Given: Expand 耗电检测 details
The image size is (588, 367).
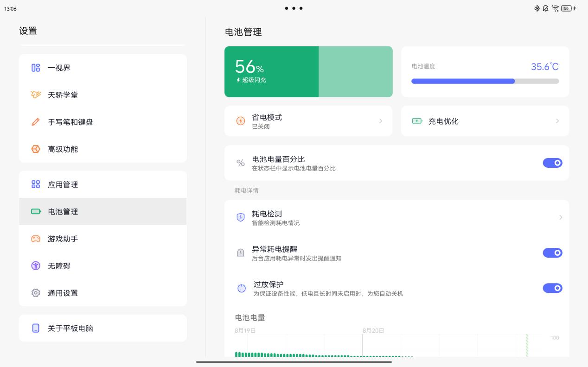Looking at the screenshot, I should coord(561,217).
